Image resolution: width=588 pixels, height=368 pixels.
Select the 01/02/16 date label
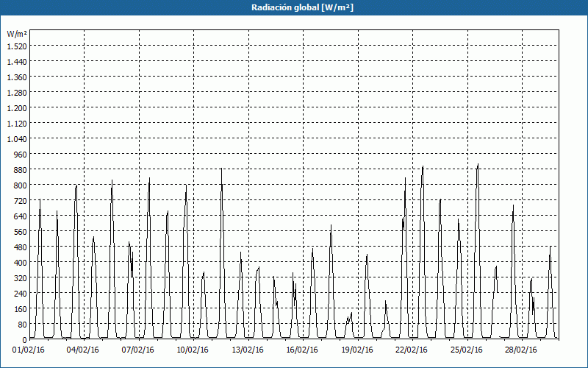29,350
